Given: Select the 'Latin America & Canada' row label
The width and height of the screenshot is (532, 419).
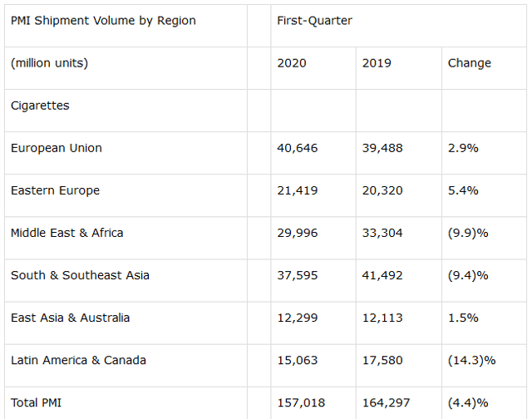Looking at the screenshot, I should click(78, 360).
